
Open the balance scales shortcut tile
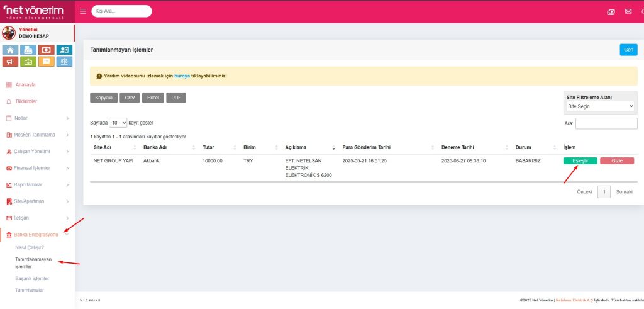(64, 62)
